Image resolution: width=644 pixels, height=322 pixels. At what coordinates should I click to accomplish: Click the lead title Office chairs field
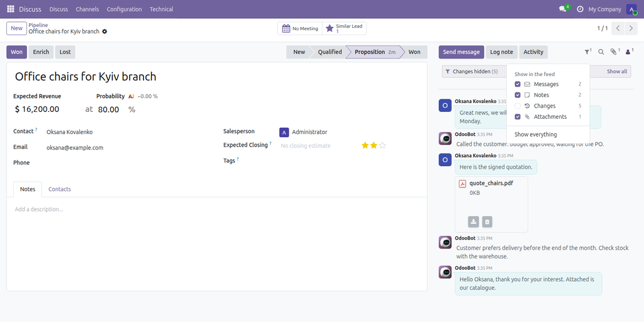(x=217, y=76)
